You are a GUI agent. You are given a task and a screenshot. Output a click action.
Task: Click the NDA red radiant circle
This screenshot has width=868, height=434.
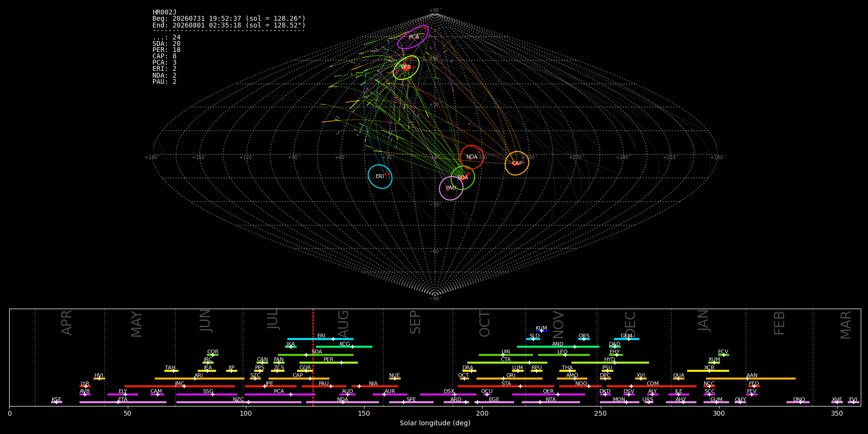[x=472, y=157]
